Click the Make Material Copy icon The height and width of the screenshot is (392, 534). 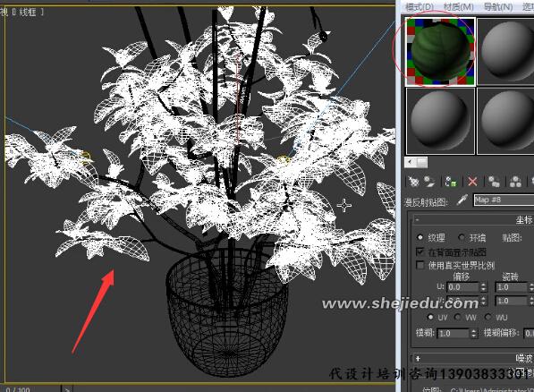tap(494, 182)
